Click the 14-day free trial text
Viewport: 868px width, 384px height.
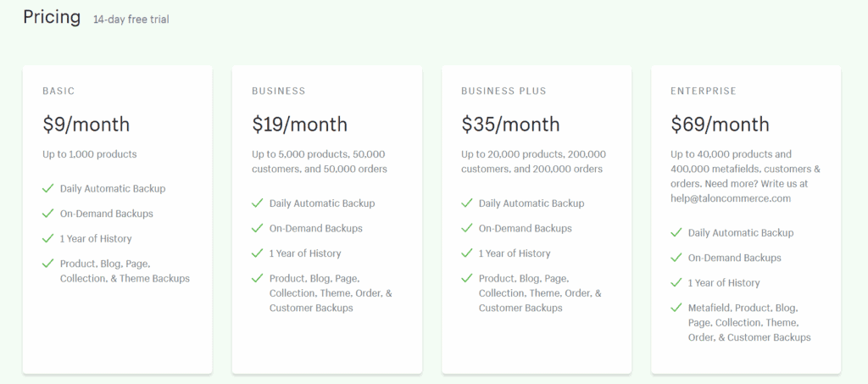[131, 19]
